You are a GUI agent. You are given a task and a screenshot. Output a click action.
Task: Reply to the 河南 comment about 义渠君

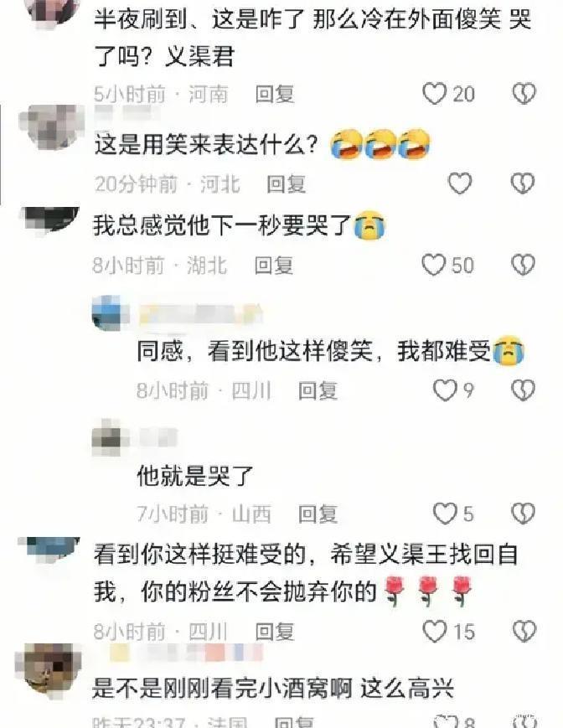275,95
